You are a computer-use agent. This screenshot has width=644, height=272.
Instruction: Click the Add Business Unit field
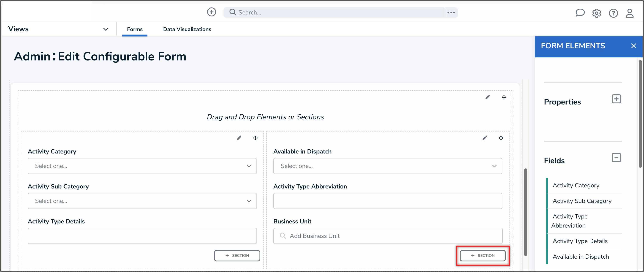[x=388, y=236]
